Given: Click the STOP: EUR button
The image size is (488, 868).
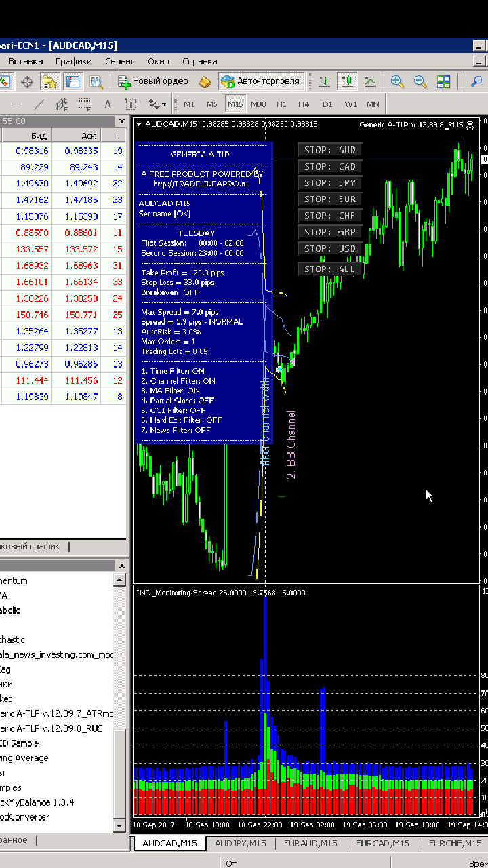Looking at the screenshot, I should [x=330, y=199].
